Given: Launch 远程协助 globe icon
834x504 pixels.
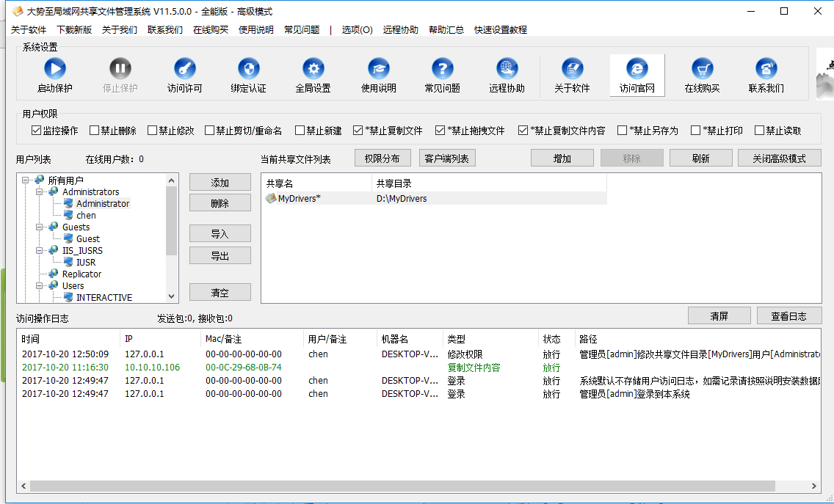Looking at the screenshot, I should click(x=507, y=68).
